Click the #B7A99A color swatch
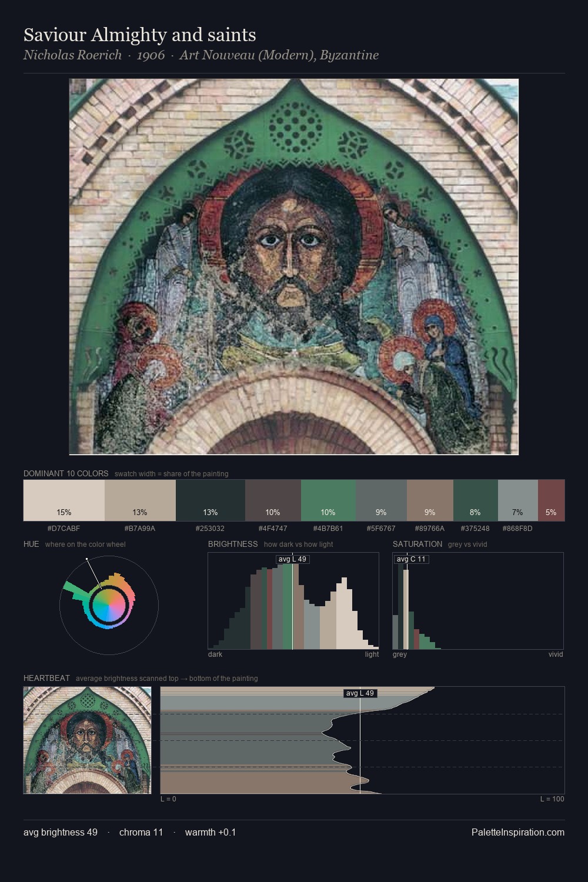 pos(140,500)
